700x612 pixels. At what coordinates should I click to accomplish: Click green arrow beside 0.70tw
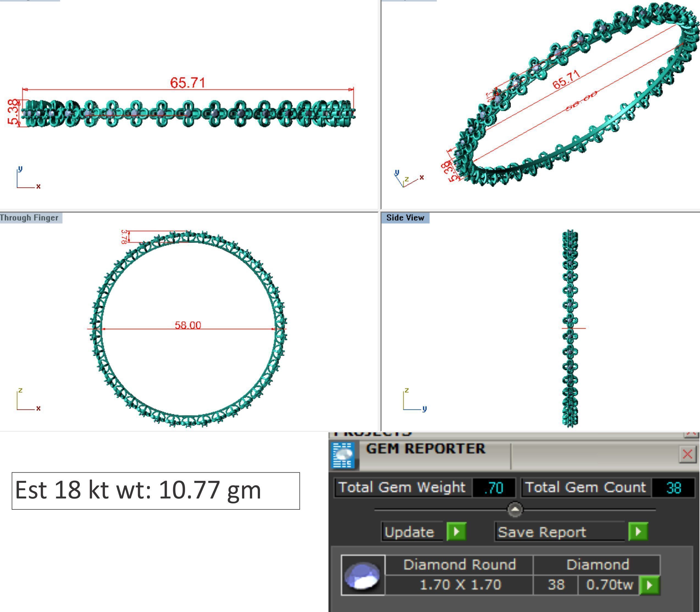click(x=649, y=585)
